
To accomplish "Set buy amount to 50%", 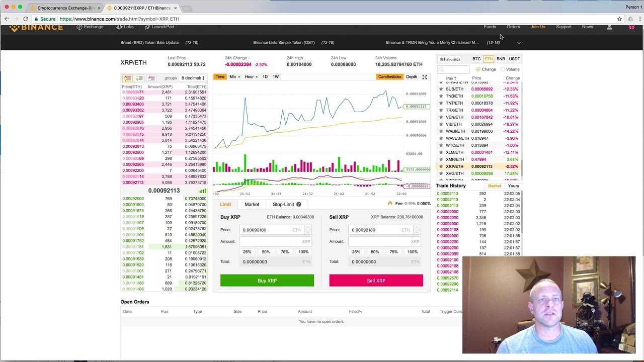I will pos(266,252).
